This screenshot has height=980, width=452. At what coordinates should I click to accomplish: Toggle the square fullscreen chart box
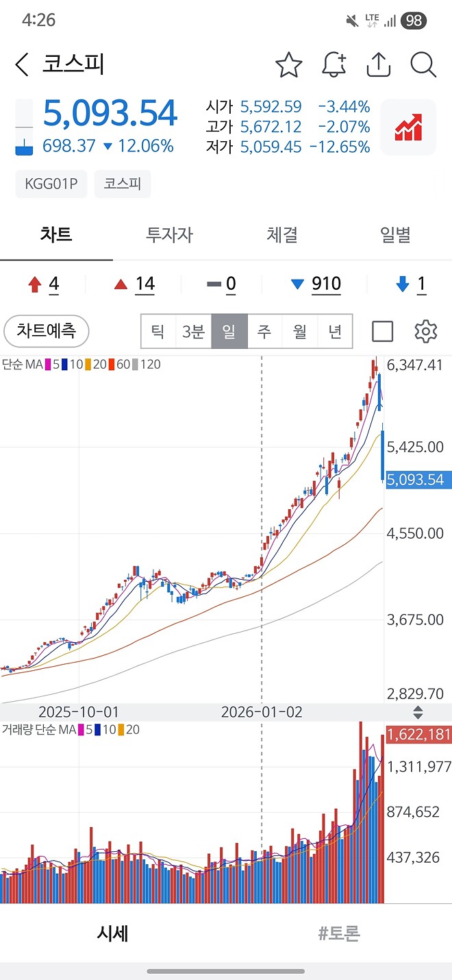[382, 332]
